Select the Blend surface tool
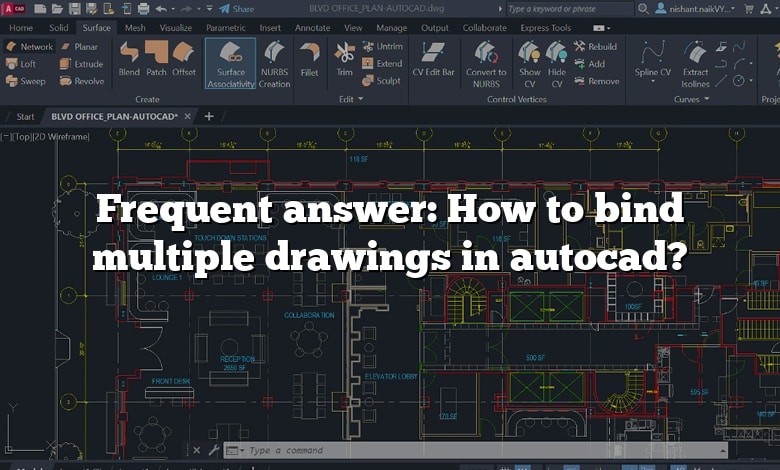Screen dimensions: 780x470 coord(129,59)
